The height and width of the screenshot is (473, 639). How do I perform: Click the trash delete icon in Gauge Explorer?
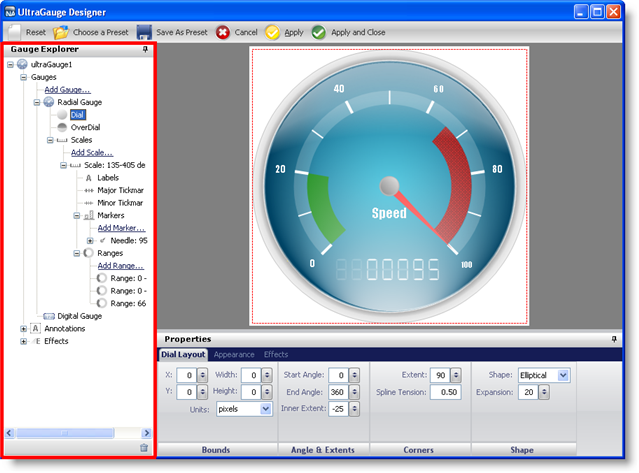pos(144,448)
